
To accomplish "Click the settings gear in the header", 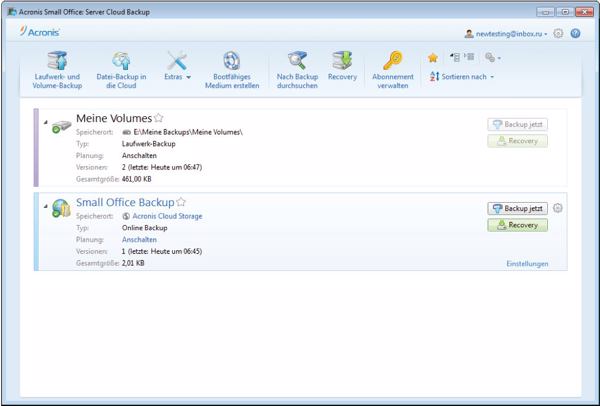I will 558,33.
